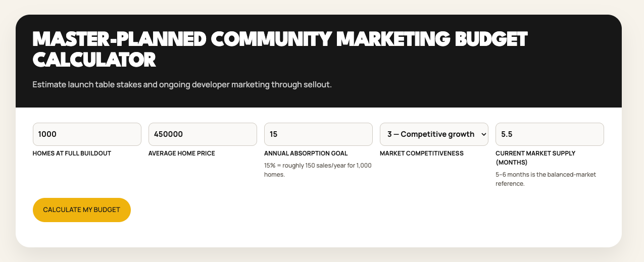Open the Market Competitiveness dropdown

434,134
